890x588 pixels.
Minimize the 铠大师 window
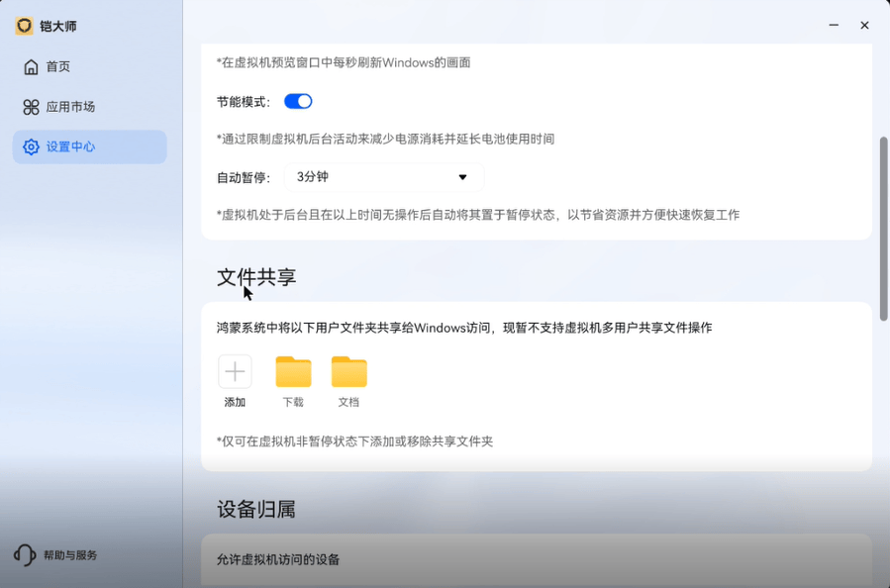(834, 26)
